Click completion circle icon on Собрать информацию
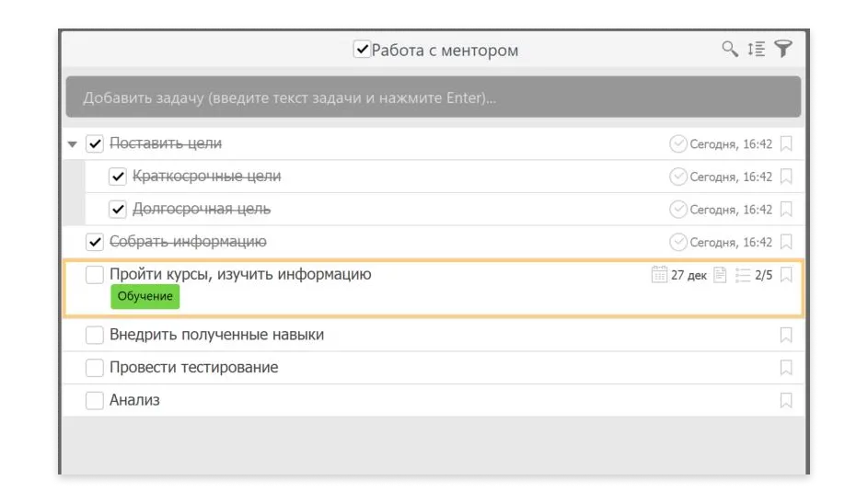 pyautogui.click(x=678, y=242)
